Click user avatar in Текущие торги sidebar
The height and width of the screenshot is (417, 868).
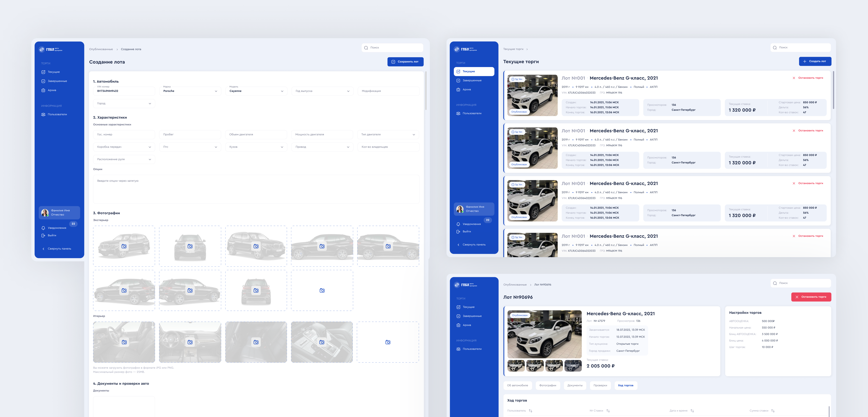coord(460,209)
